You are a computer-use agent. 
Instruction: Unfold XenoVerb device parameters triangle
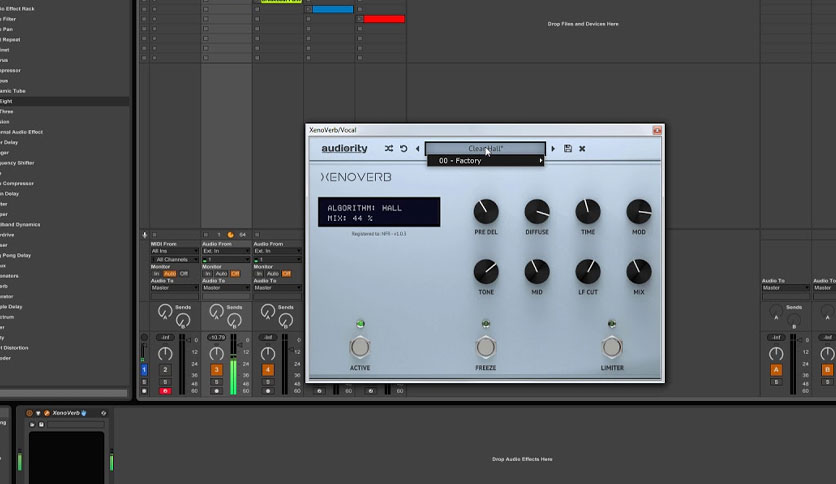(38, 413)
